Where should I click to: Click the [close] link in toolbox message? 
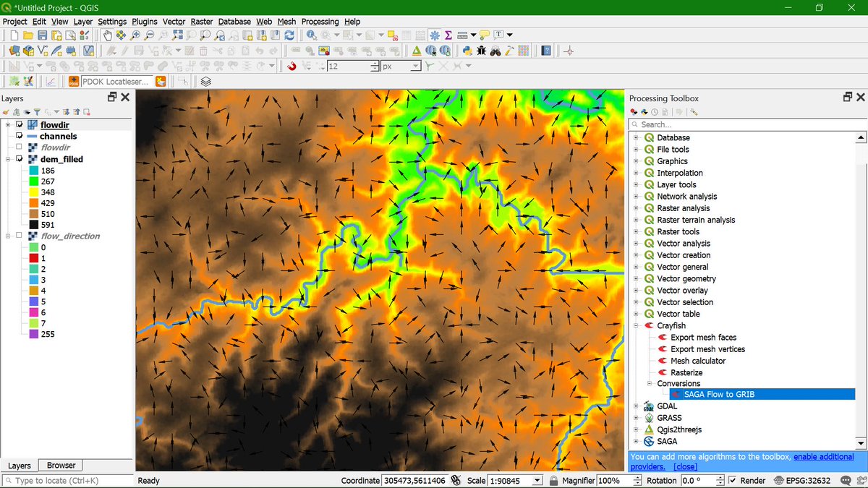click(x=686, y=467)
